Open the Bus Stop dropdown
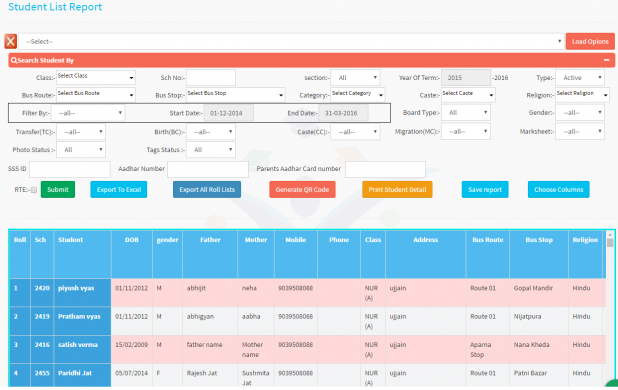Image resolution: width=618 pixels, height=390 pixels. (x=235, y=95)
